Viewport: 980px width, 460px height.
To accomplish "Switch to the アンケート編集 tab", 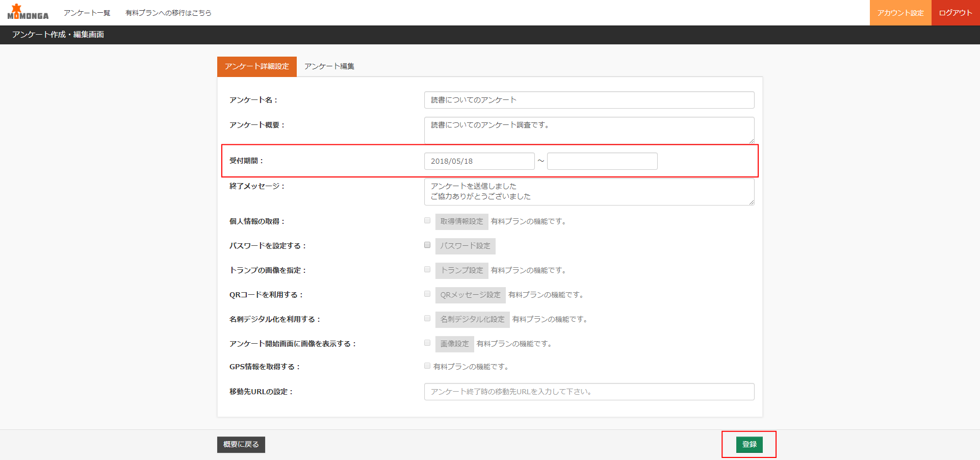I will (x=329, y=66).
